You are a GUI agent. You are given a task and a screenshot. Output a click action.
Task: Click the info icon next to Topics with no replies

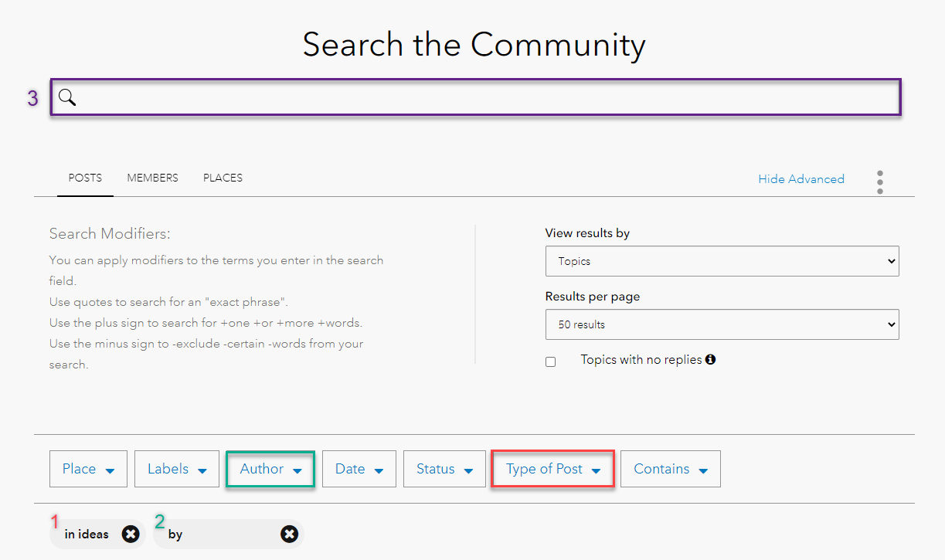point(710,359)
